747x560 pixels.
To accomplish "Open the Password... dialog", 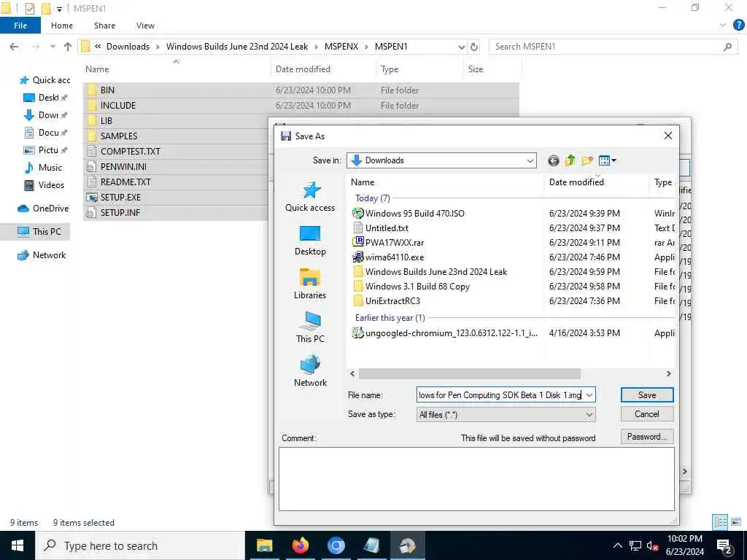I will (x=647, y=437).
